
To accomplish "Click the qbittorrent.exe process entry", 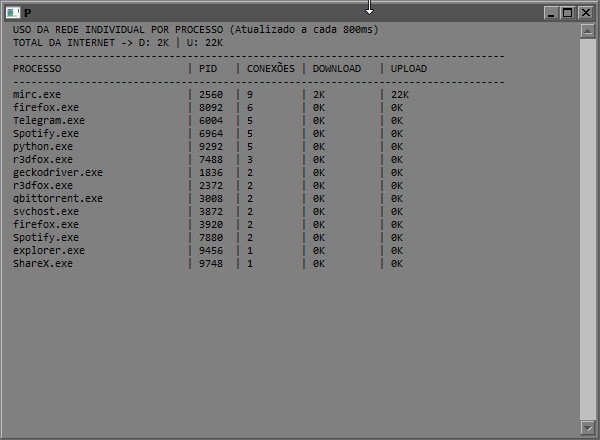I will 58,199.
